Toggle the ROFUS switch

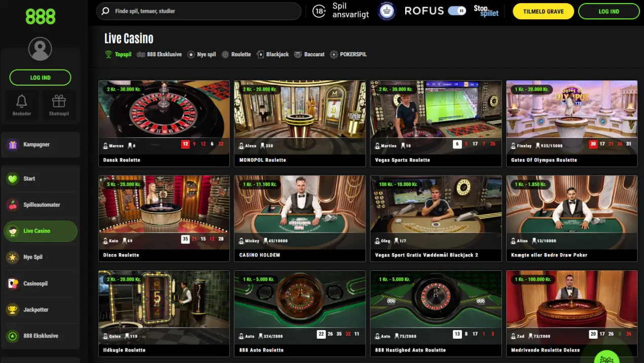point(457,11)
